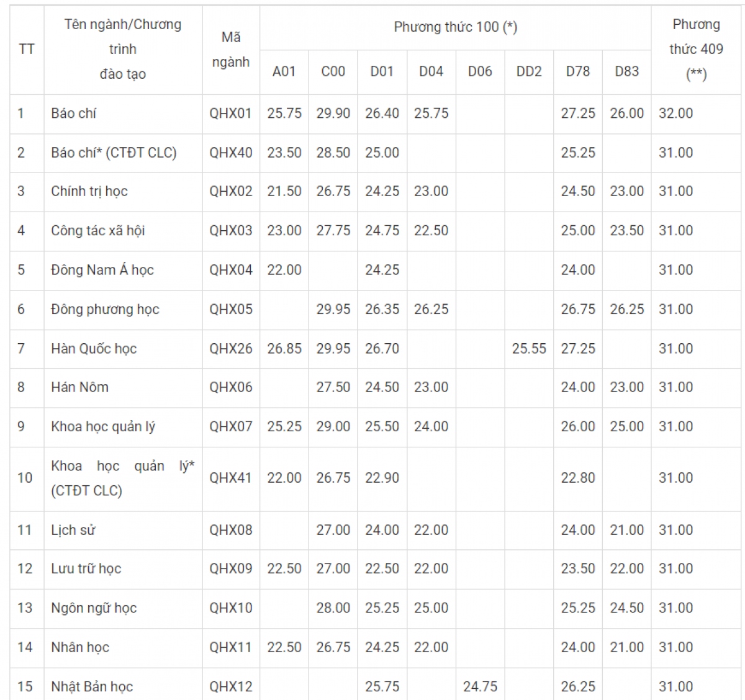745x700 pixels.
Task: Click the 26.85 score for Hàn Quốc học
Action: click(284, 349)
